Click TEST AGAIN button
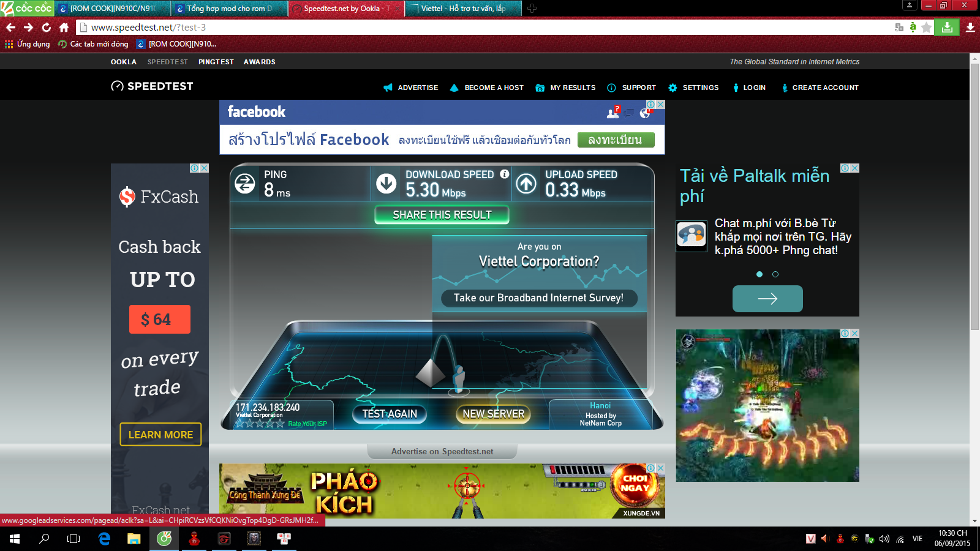Image resolution: width=980 pixels, height=551 pixels. pos(390,414)
